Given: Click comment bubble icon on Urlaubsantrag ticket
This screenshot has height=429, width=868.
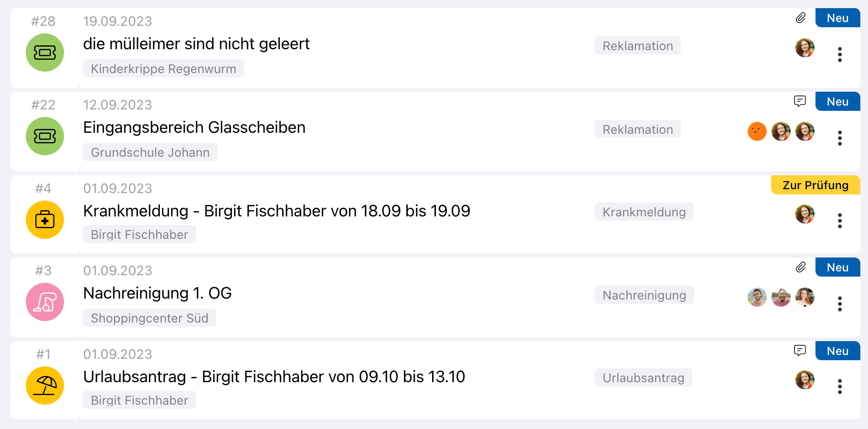Looking at the screenshot, I should (x=800, y=351).
